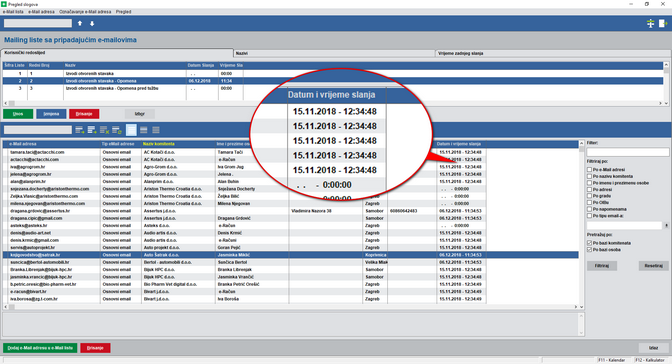Open the Označavanje e-Mail adresa menu

pyautogui.click(x=85, y=12)
